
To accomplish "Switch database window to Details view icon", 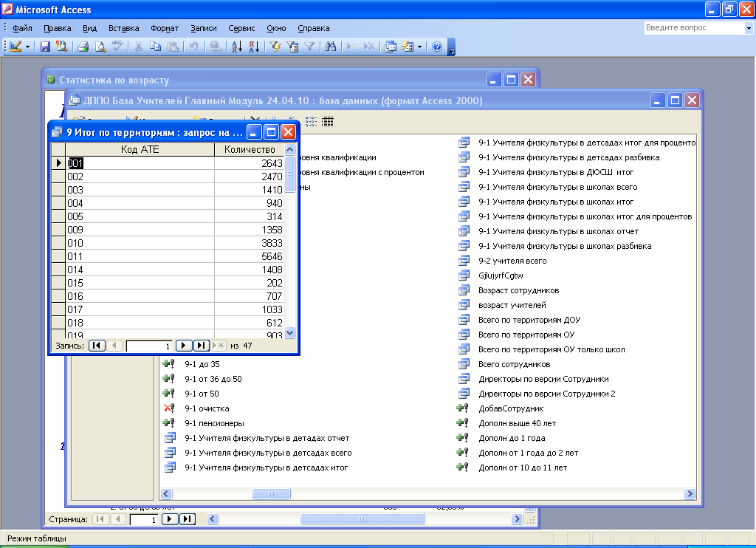I will (327, 122).
